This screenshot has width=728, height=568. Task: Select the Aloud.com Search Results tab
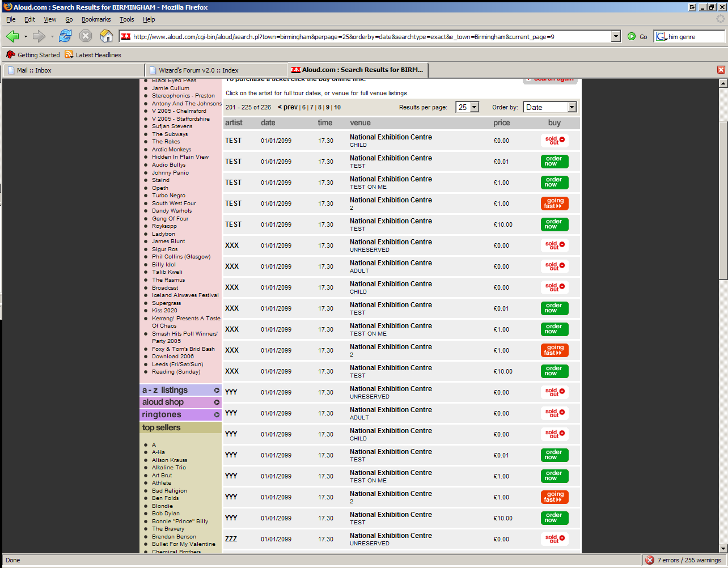[x=358, y=70]
